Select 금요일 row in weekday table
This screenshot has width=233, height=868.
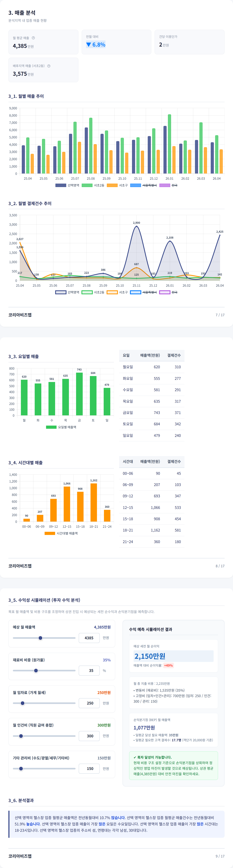point(152,413)
